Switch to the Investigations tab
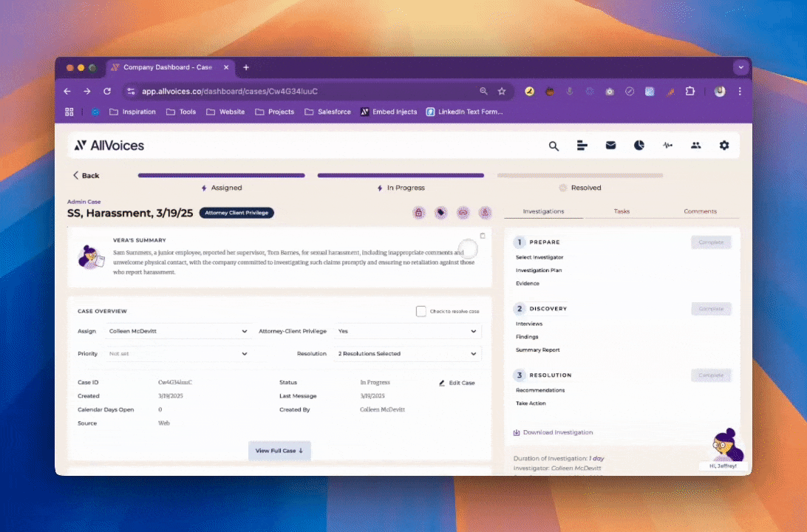Viewport: 807px width, 532px height. pos(543,211)
